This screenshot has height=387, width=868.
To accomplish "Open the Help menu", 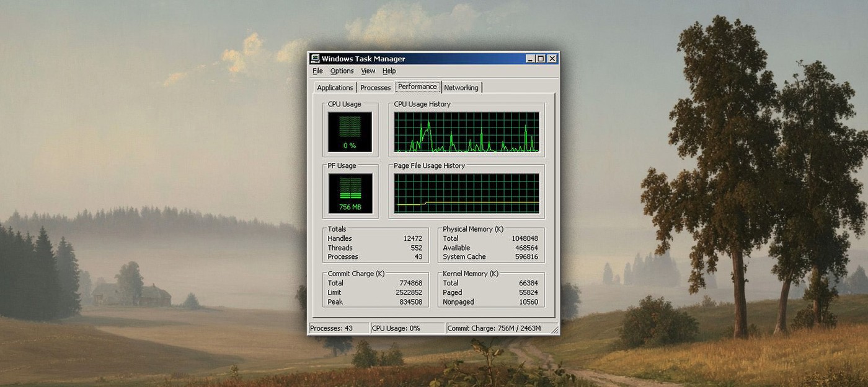I will [x=389, y=71].
